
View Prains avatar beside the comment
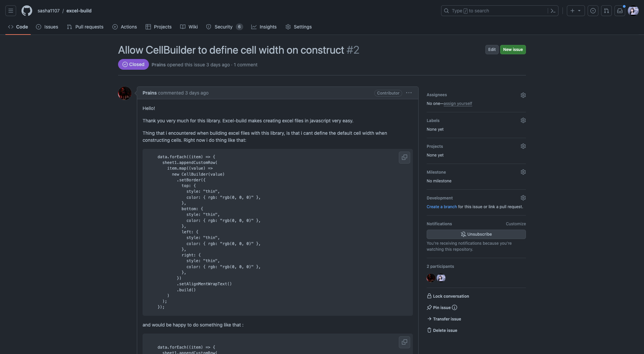pyautogui.click(x=125, y=93)
